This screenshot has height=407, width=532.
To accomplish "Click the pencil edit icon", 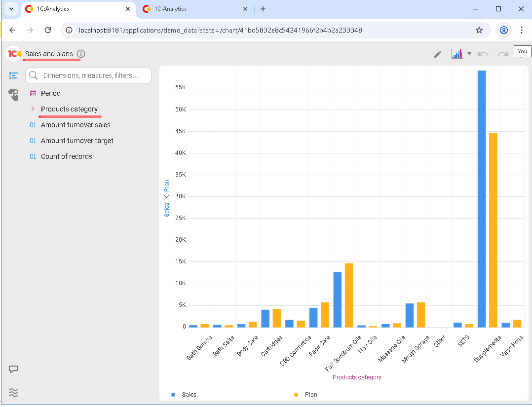I will 438,54.
